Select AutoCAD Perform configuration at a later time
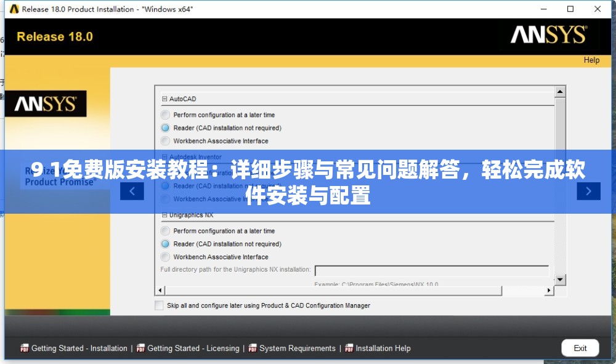Image resolution: width=616 pixels, height=364 pixels. click(x=165, y=115)
